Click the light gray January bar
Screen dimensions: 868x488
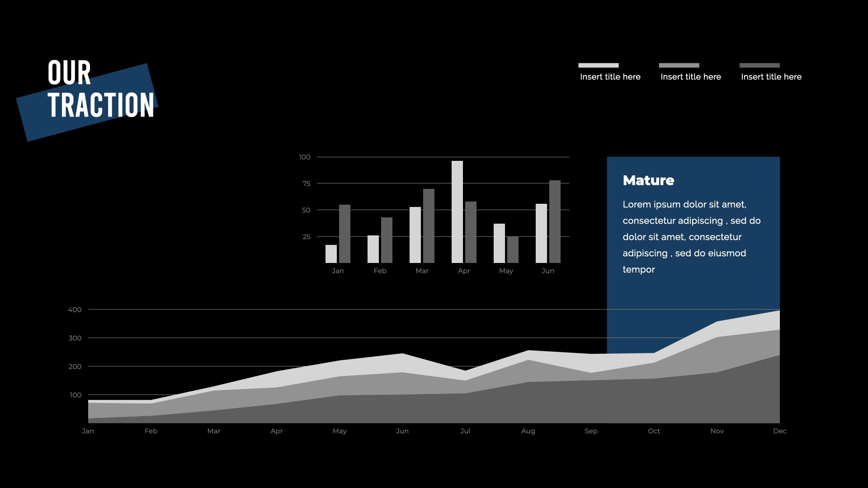(x=331, y=254)
